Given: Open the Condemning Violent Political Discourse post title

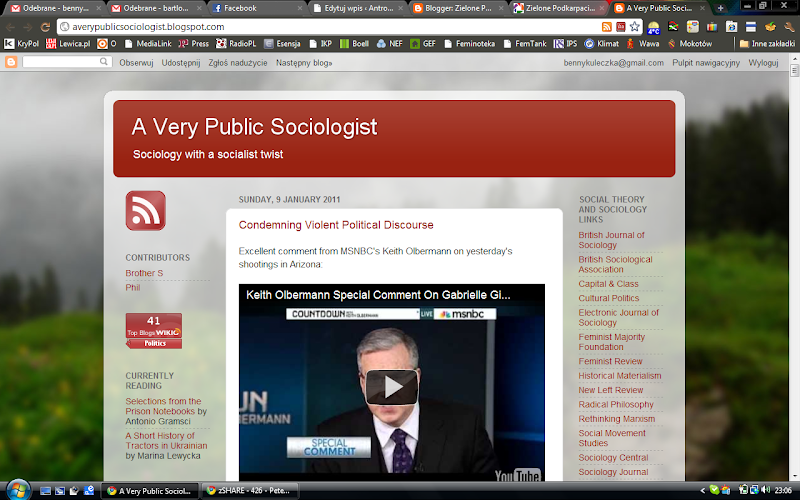Looking at the screenshot, I should point(336,225).
